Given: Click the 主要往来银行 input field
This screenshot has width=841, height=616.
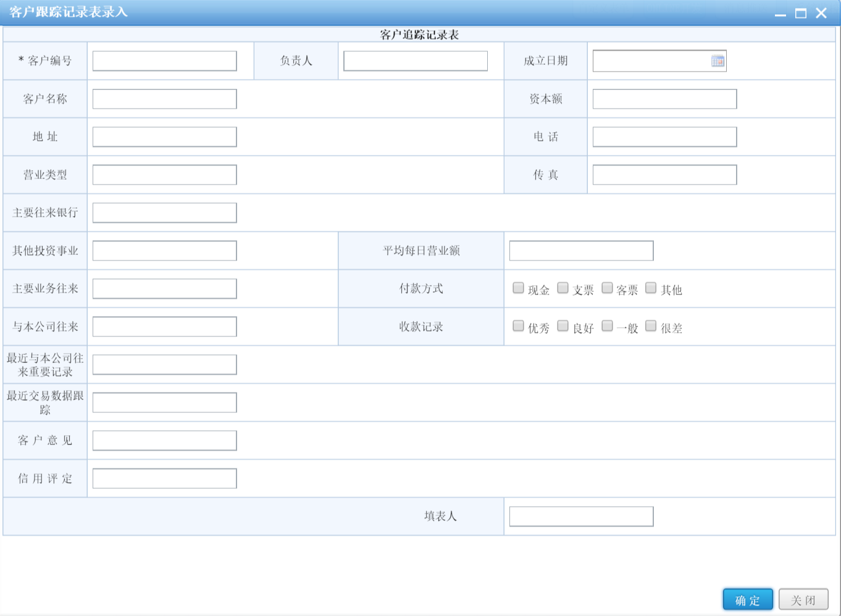Looking at the screenshot, I should [x=164, y=213].
